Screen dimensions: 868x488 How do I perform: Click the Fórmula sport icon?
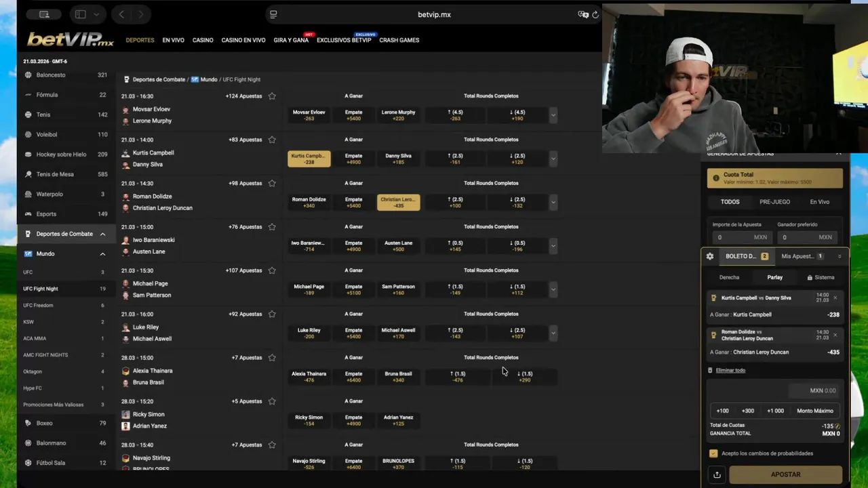pyautogui.click(x=28, y=95)
